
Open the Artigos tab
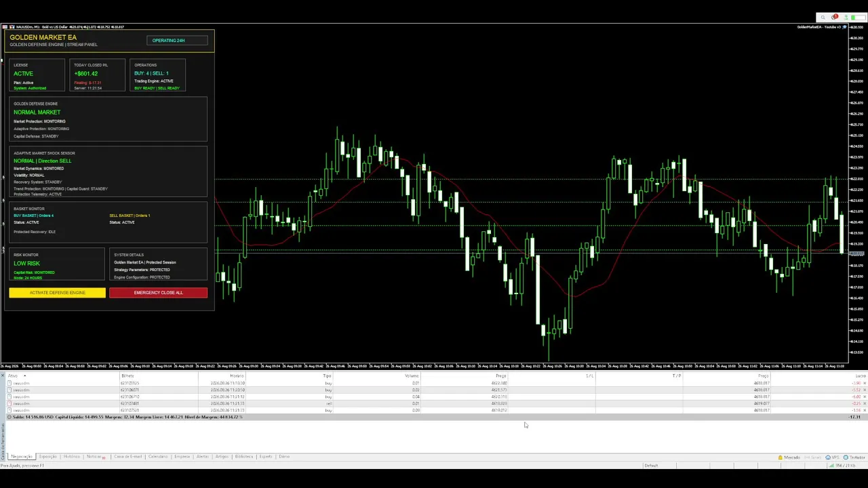tap(222, 457)
